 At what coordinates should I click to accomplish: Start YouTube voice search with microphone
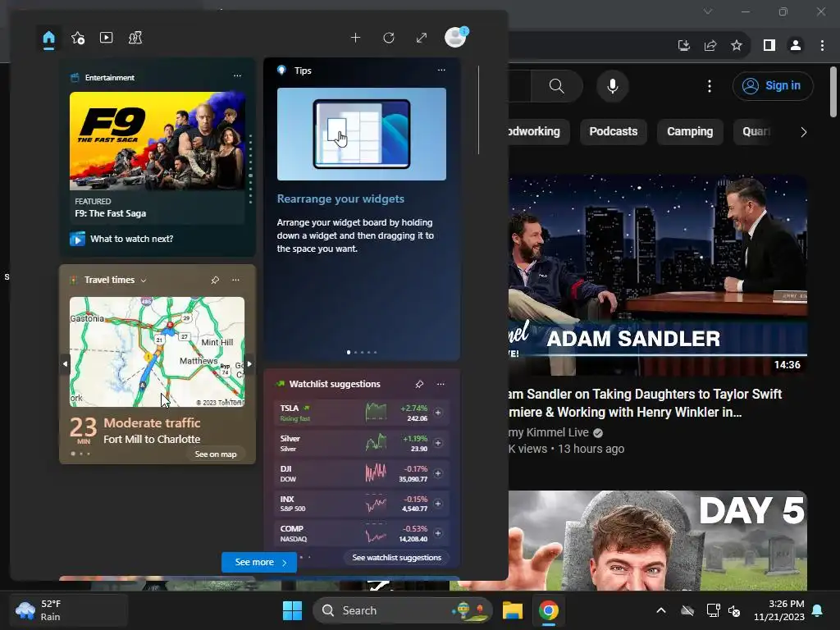tap(612, 85)
